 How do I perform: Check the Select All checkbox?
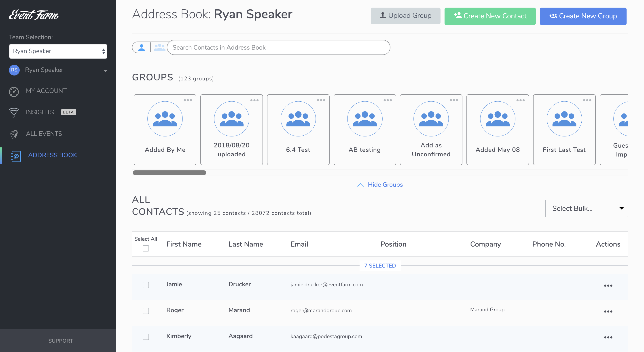[x=146, y=248]
